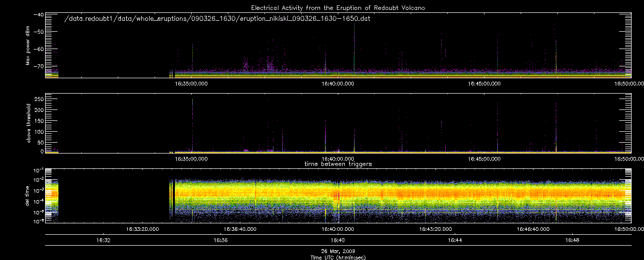644x260 pixels.
Task: Click the 10^-6 tick on del time axis
Action: [x=38, y=221]
